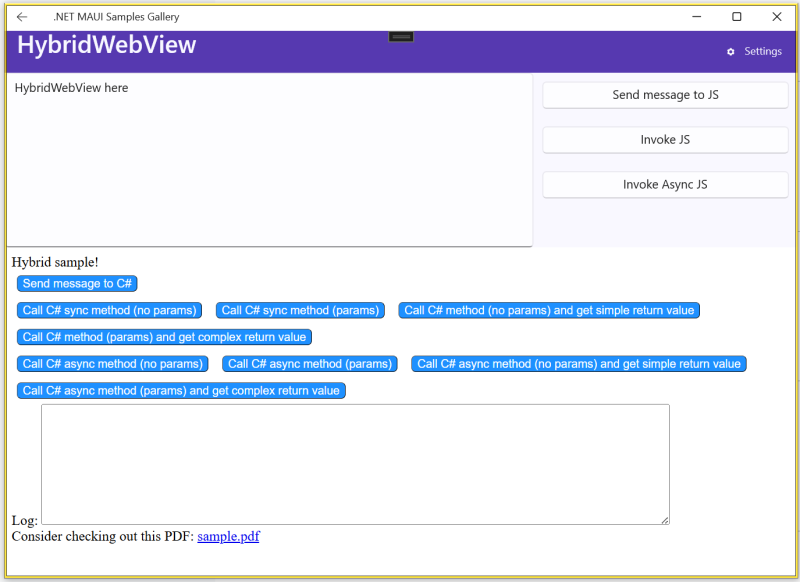Screen dimensions: 800x582
Task: Maximize the .NET MAUI Samples Gallery window
Action: [737, 17]
